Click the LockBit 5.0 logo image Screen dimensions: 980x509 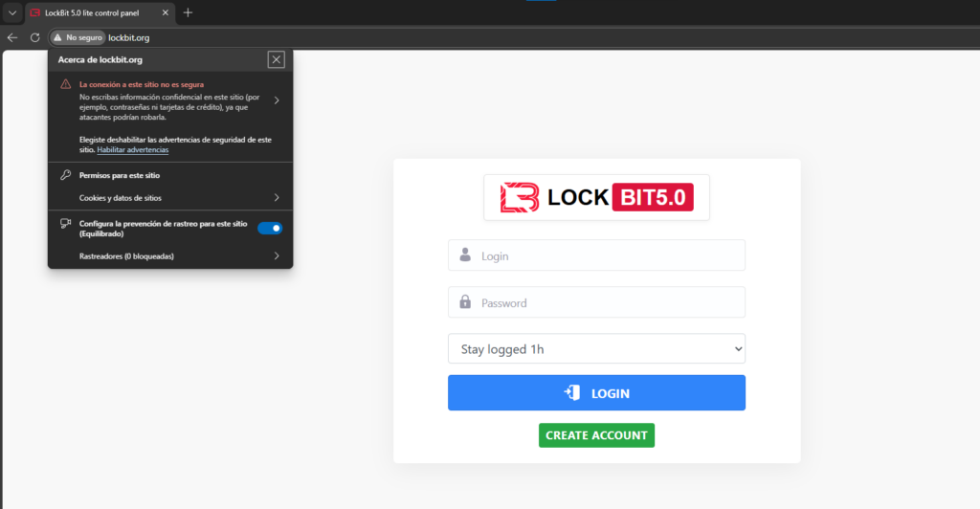pyautogui.click(x=596, y=197)
